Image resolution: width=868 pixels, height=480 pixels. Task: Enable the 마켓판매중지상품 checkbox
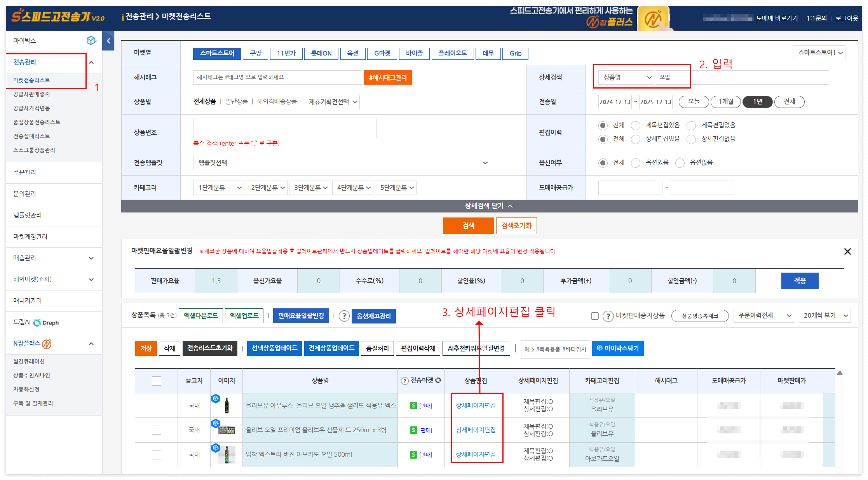[x=595, y=316]
